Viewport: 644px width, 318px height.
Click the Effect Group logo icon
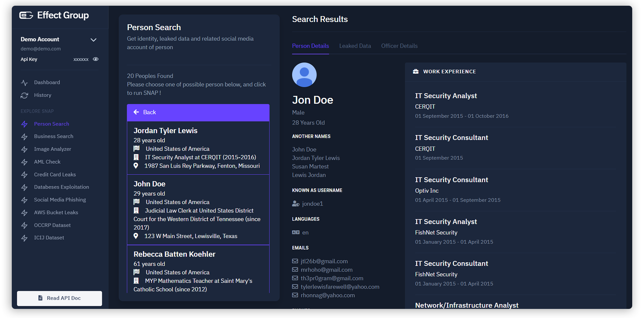[26, 15]
